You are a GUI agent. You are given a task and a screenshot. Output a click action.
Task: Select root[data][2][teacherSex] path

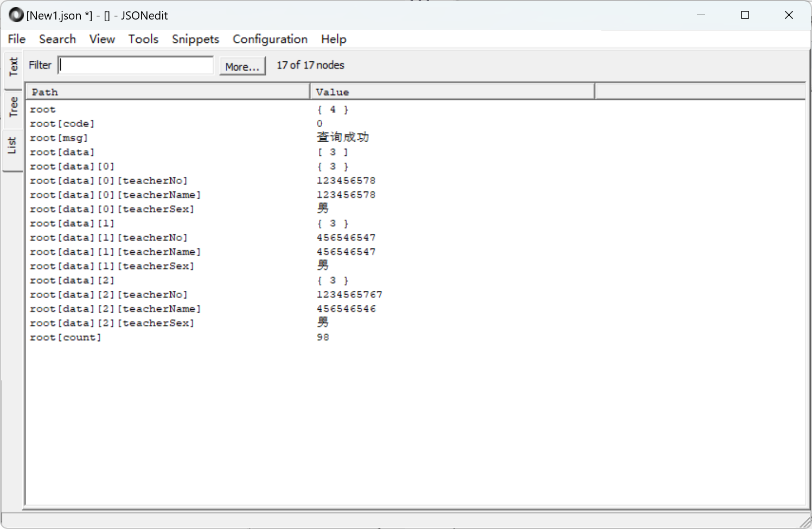pos(112,323)
